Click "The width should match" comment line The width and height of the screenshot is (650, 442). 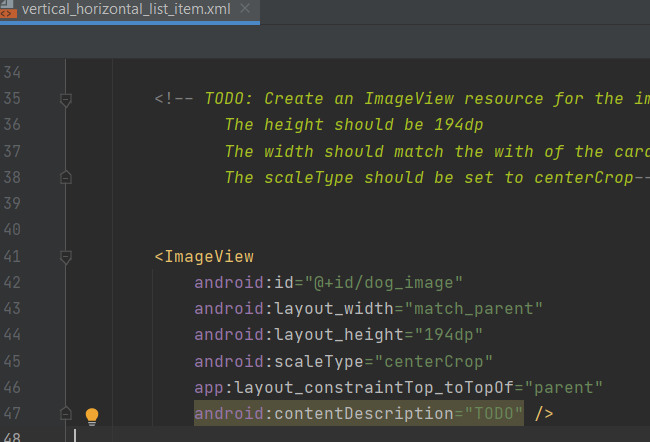point(437,151)
